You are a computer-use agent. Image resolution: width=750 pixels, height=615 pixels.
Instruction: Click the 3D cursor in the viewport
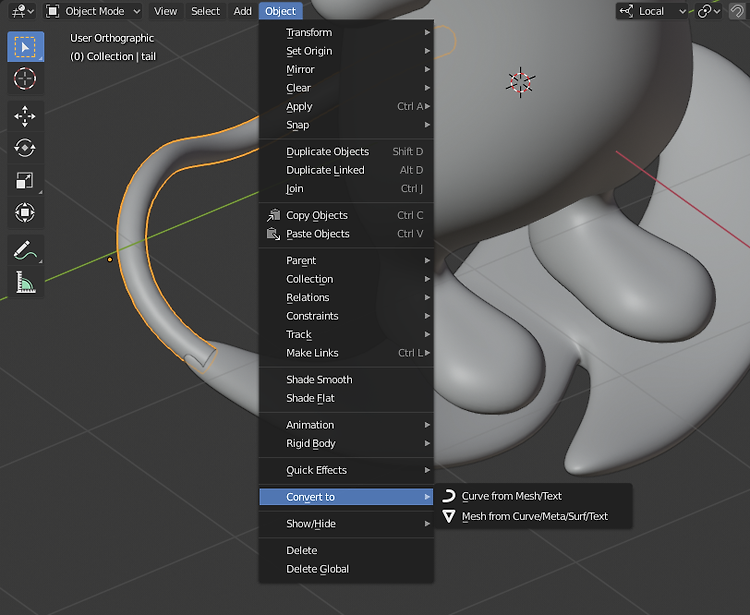[x=520, y=83]
